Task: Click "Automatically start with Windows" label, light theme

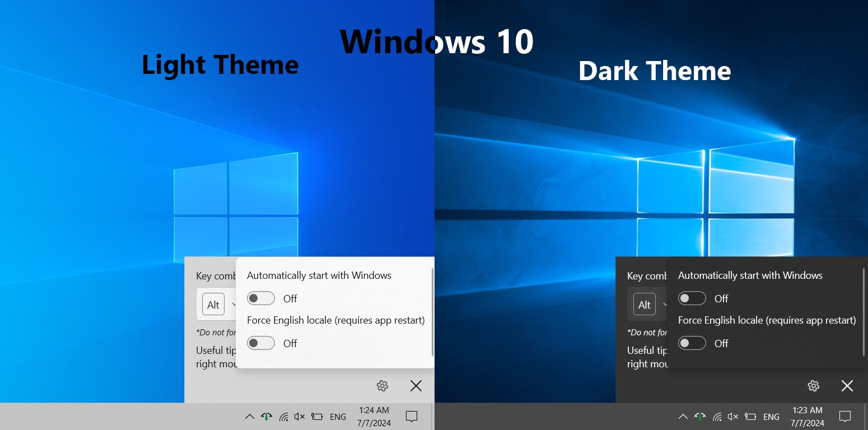Action: [x=319, y=275]
